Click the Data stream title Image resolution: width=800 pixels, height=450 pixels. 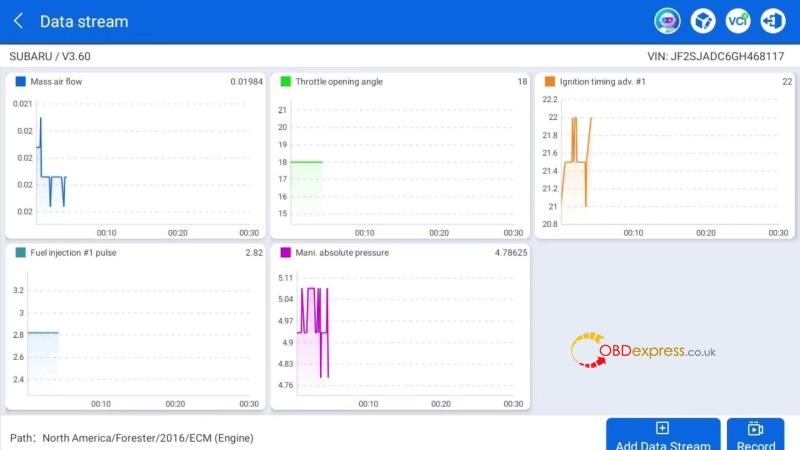(84, 21)
